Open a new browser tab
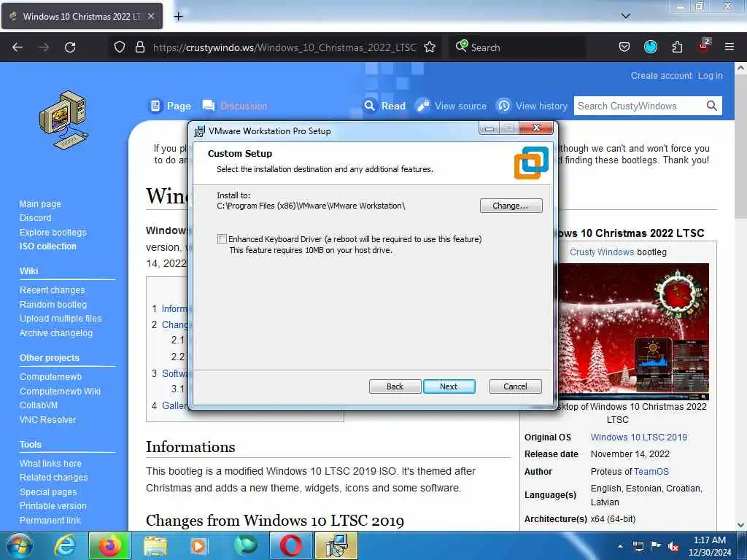The height and width of the screenshot is (560, 747). [x=178, y=17]
